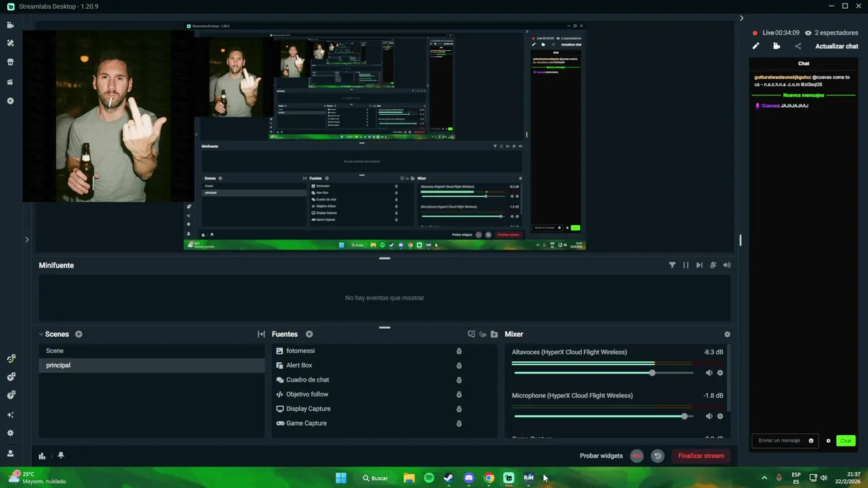Open Altavoces audio source settings gear
868x488 pixels.
[x=720, y=373]
